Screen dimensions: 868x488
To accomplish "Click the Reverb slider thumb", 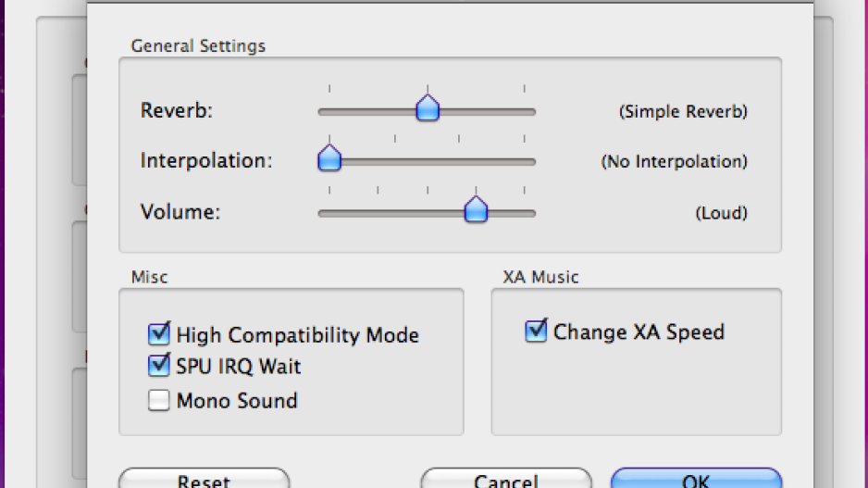I will click(x=427, y=109).
